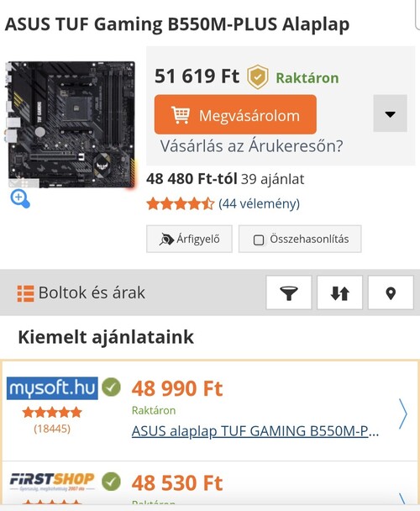The height and width of the screenshot is (511, 420).
Task: Click the mysoft.hu shop logo
Action: (52, 388)
